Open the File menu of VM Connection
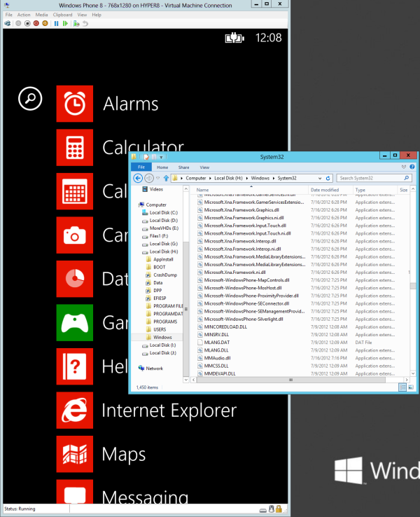Screen dimensions: 420x517 point(9,15)
